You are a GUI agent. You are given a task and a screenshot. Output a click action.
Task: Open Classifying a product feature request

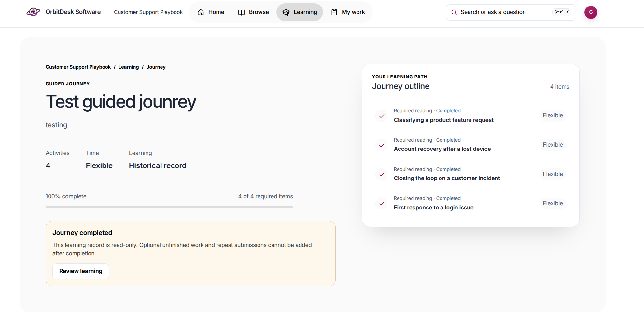click(443, 120)
